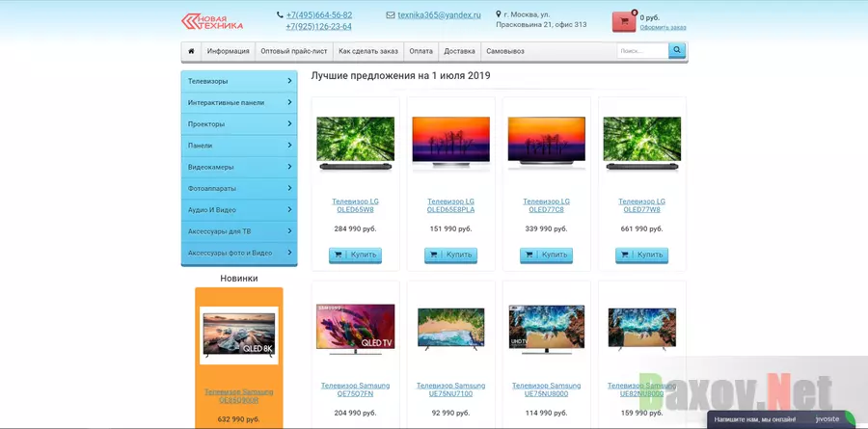Open the Оптовый прайс-лист menu item
The height and width of the screenshot is (429, 868).
pos(294,51)
